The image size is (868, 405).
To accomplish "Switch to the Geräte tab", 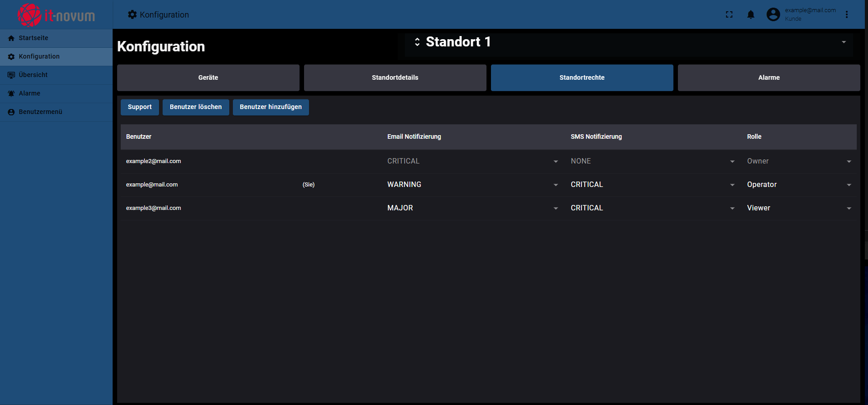I will pos(208,78).
